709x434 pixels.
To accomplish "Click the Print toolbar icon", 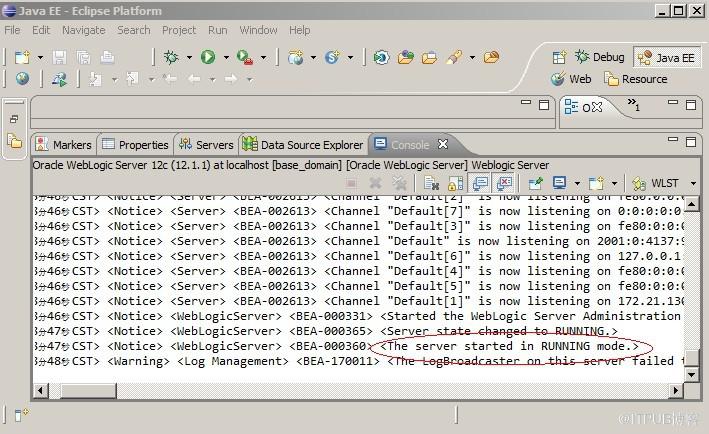I will click(107, 57).
